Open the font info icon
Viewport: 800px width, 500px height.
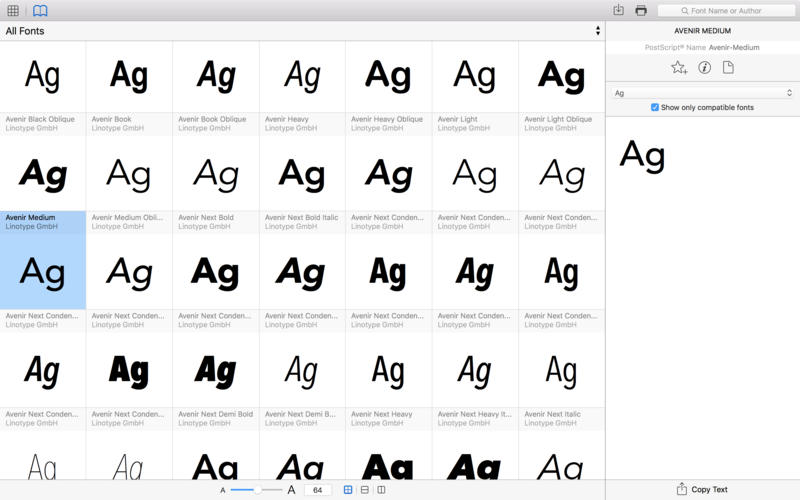[x=704, y=67]
